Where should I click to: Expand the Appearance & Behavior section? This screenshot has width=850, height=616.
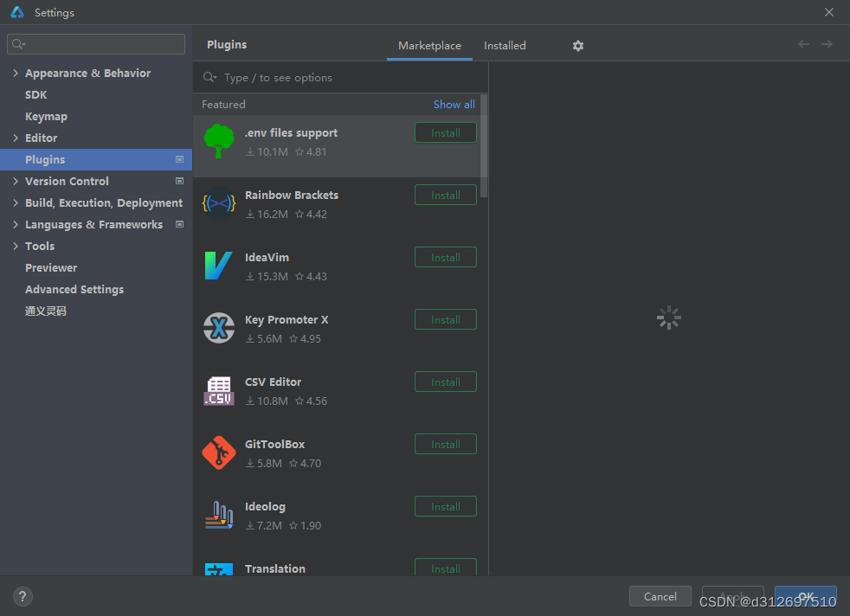point(16,73)
